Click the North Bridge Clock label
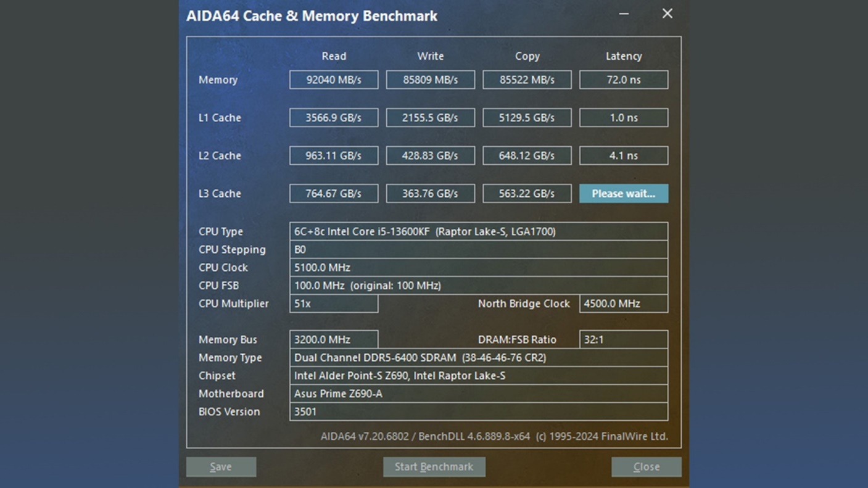The image size is (868, 488). click(x=524, y=304)
